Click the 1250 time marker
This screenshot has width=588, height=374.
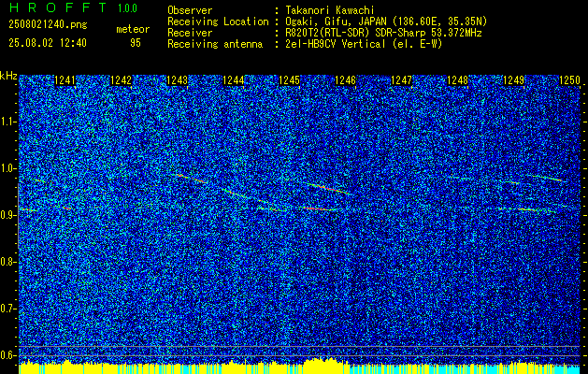[x=569, y=80]
